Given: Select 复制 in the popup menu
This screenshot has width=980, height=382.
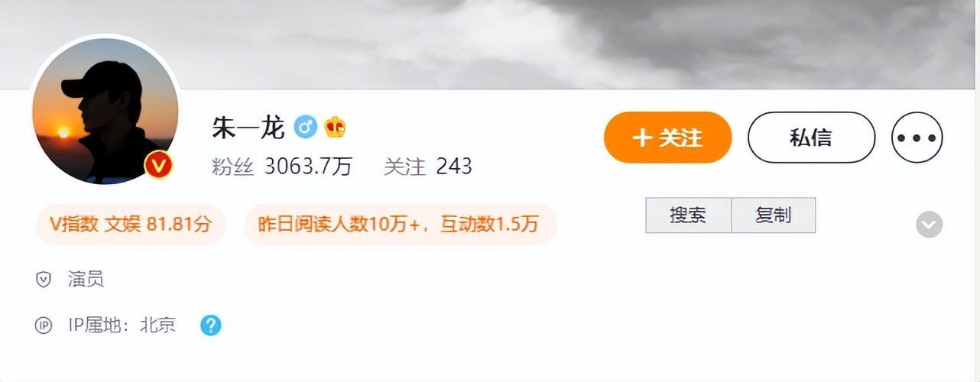Looking at the screenshot, I should click(x=773, y=215).
